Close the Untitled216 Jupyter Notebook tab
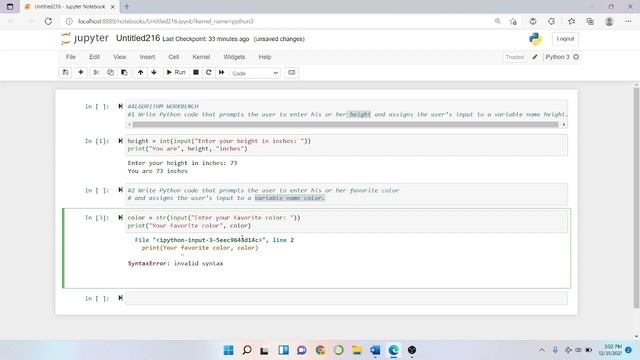 point(113,7)
